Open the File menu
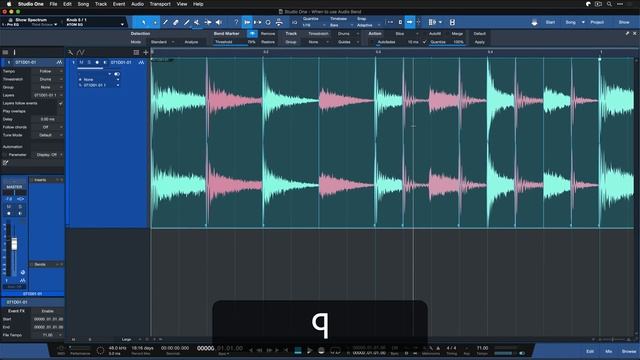 53,4
